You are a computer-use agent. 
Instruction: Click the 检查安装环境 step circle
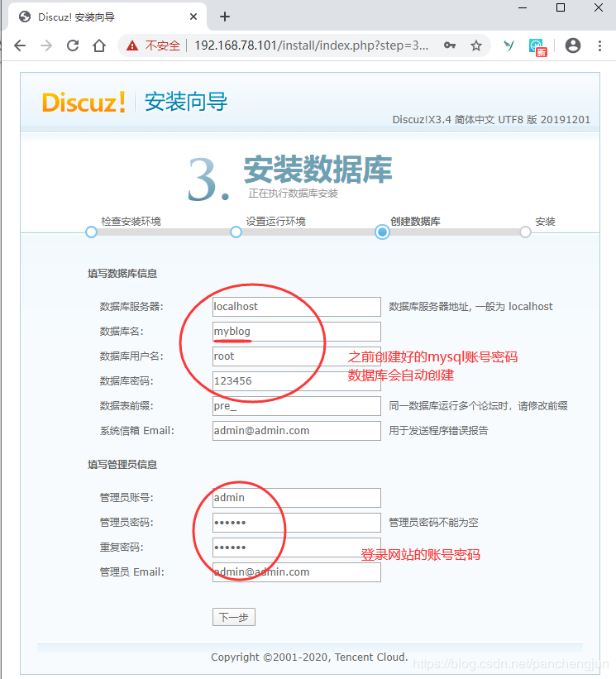click(91, 232)
